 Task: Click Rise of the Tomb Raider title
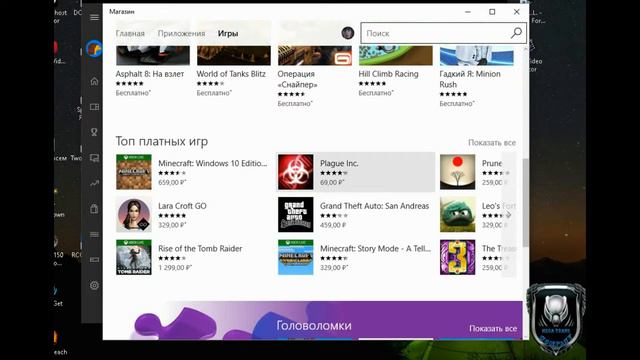pos(200,249)
